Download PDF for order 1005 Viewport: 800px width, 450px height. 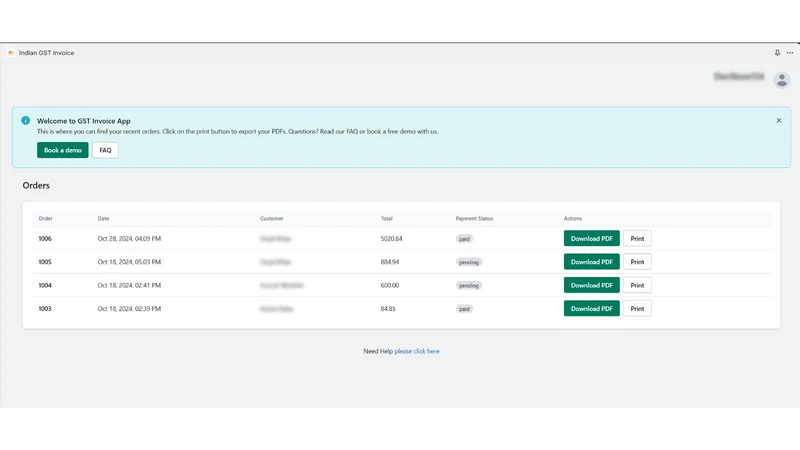[591, 262]
